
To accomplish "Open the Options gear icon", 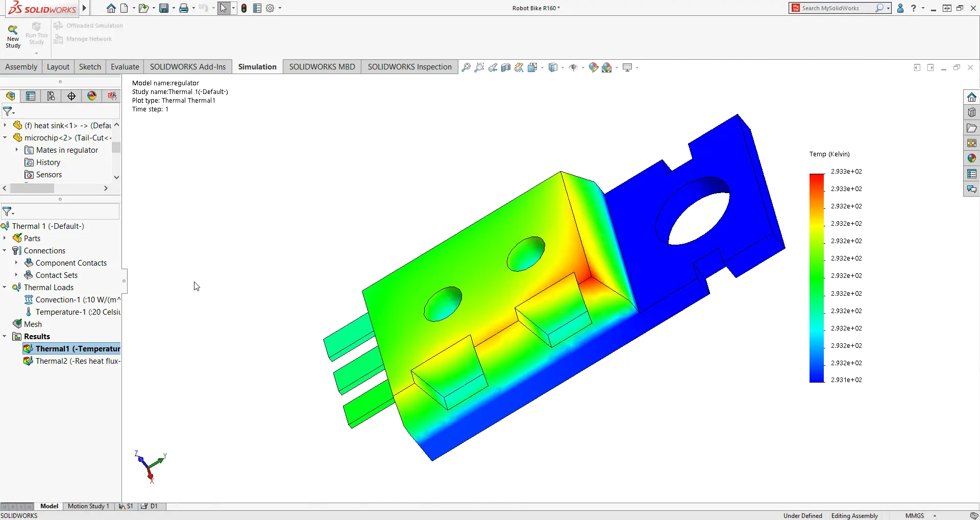I will pyautogui.click(x=271, y=8).
